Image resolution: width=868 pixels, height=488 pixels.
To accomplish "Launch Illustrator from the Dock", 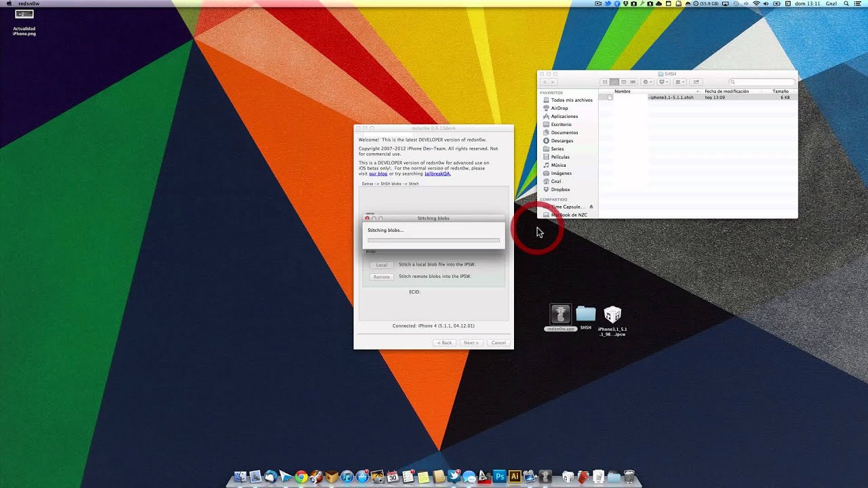I will tap(514, 476).
